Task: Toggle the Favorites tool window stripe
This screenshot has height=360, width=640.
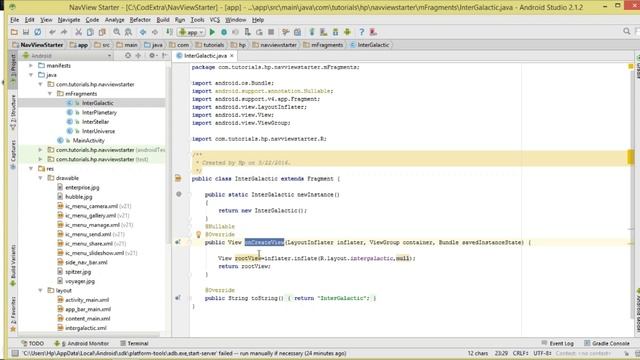Action: tap(13, 314)
